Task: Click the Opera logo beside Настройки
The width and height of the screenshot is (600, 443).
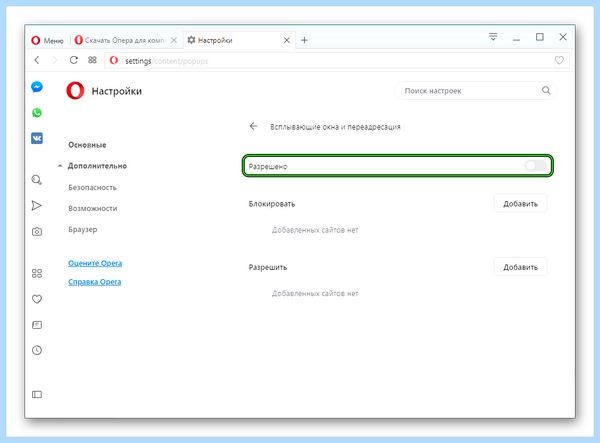Action: pos(75,91)
